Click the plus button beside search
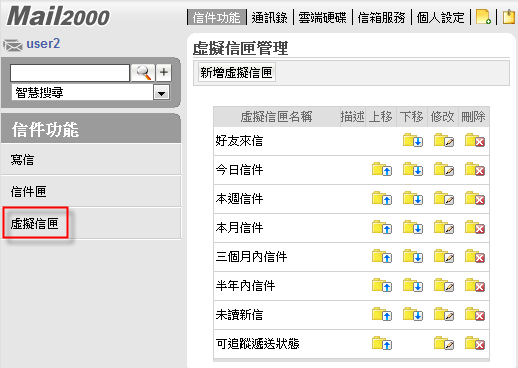The image size is (518, 368). tap(163, 72)
